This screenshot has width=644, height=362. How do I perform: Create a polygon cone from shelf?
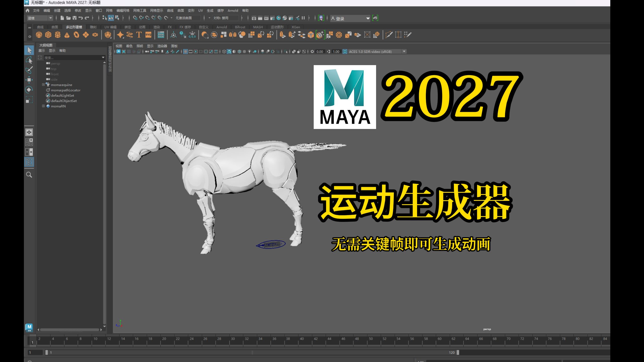click(67, 35)
